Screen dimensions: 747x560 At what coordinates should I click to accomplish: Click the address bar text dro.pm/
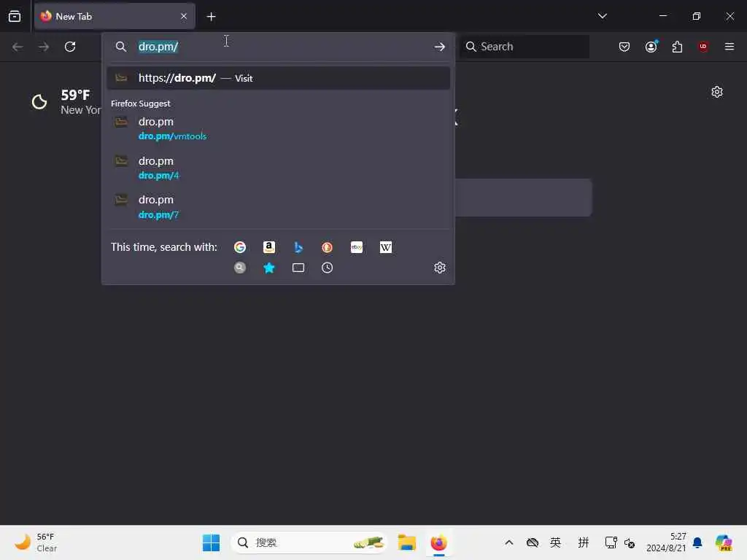(158, 47)
